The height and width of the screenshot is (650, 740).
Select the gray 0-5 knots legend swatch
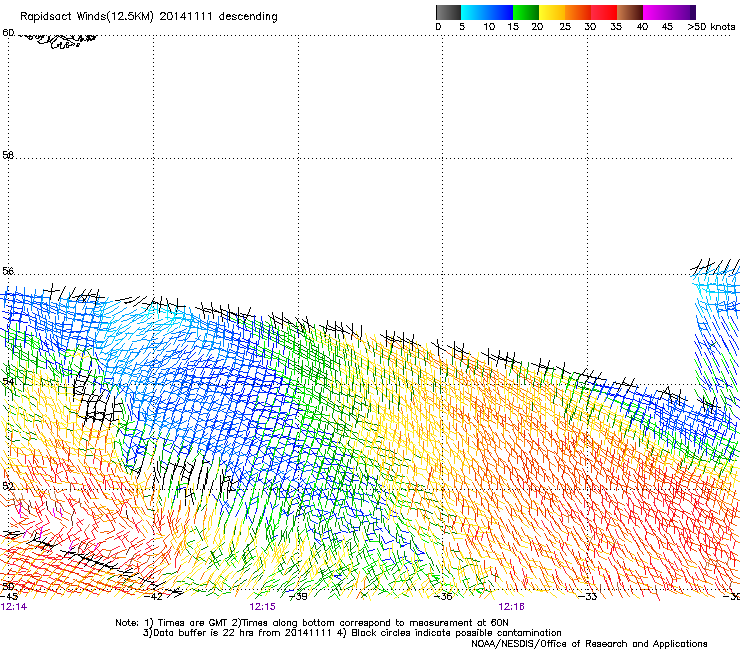pos(448,12)
